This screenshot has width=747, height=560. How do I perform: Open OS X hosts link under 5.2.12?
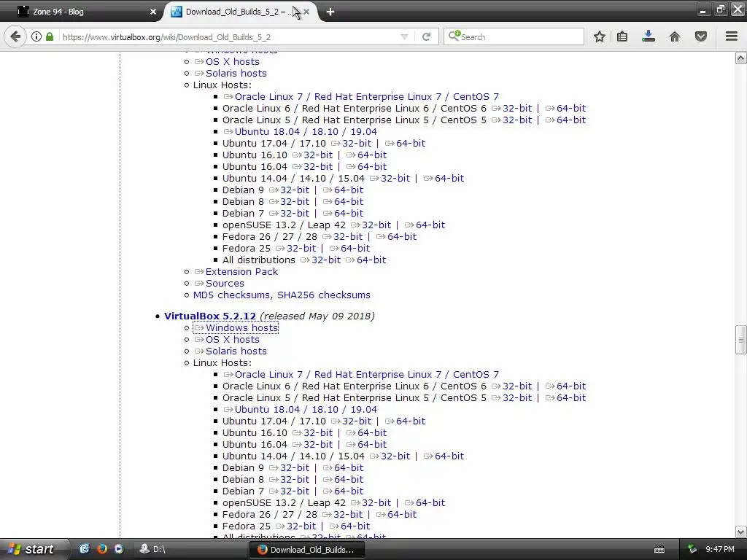pos(228,340)
